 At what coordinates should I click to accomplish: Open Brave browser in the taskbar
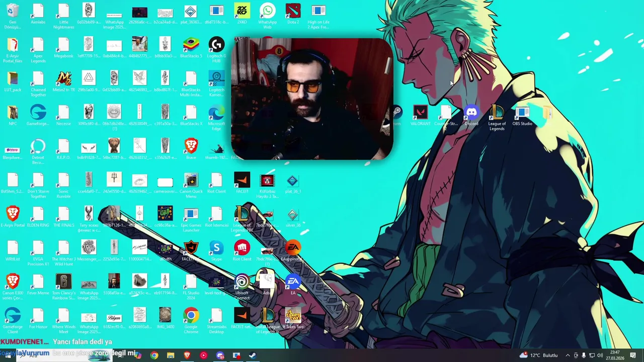pos(187,355)
